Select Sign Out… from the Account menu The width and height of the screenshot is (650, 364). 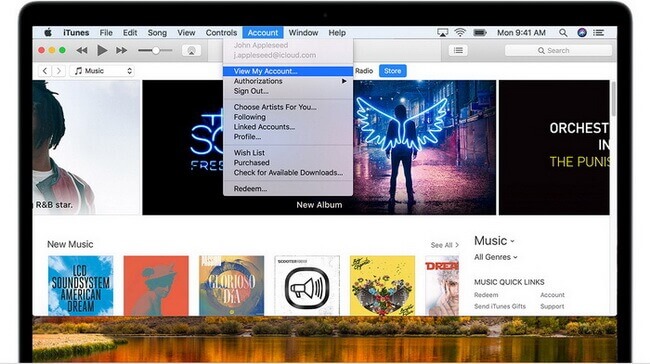tap(288, 91)
